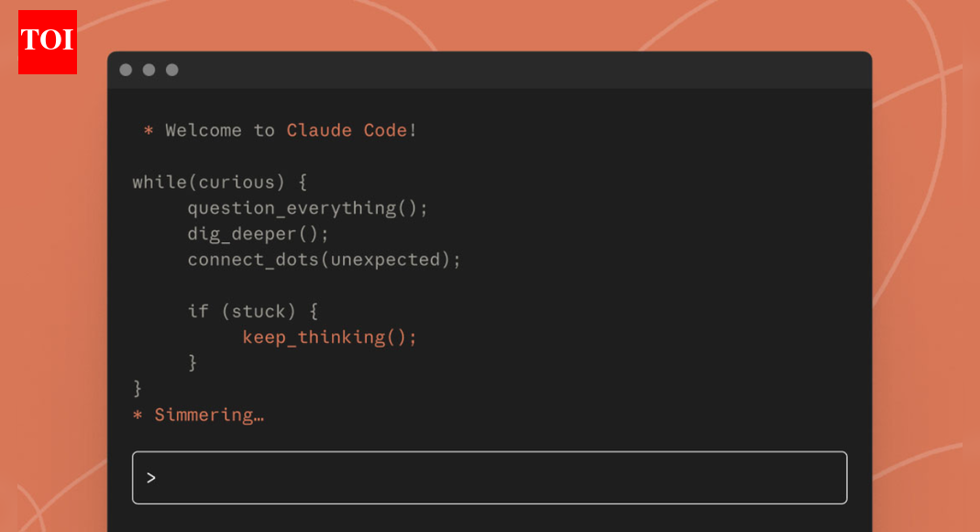Screen dimensions: 980x532
Task: Click the red asterisk spinner beside Simmering…
Action: pyautogui.click(x=136, y=415)
